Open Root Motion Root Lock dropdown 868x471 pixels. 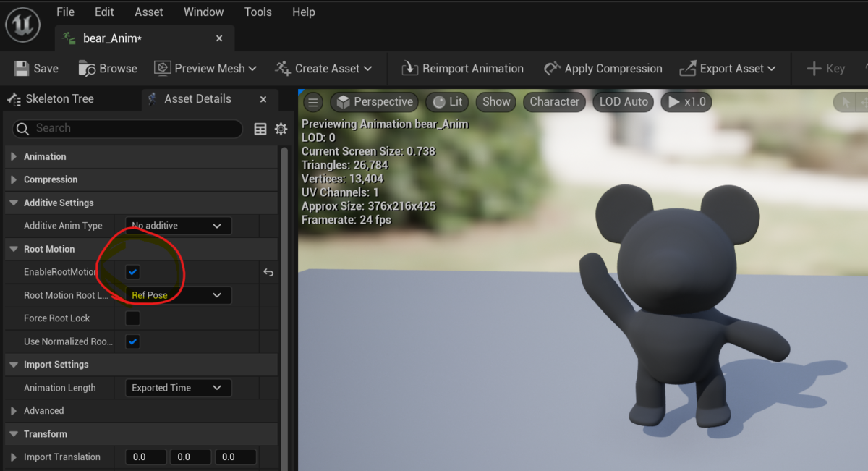coord(178,295)
